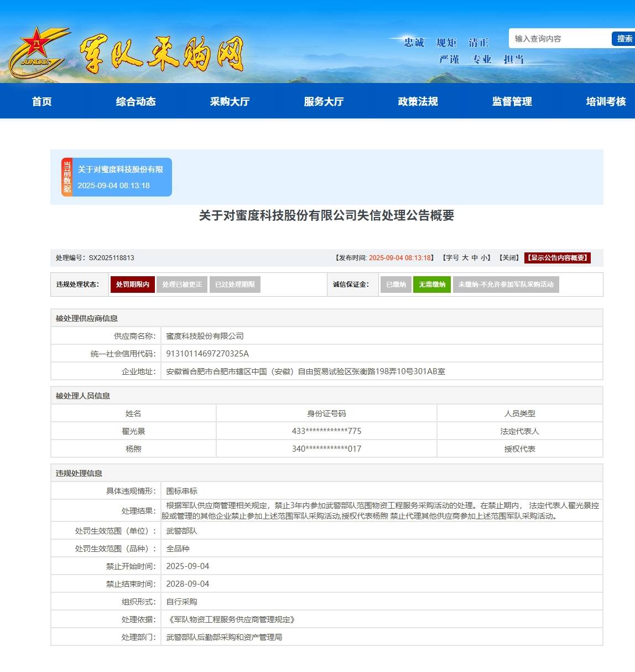Set font size to 中
635x672 pixels.
point(475,258)
